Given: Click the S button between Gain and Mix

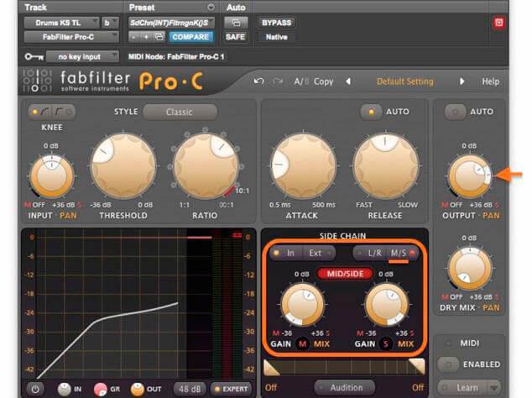Looking at the screenshot, I should (386, 344).
